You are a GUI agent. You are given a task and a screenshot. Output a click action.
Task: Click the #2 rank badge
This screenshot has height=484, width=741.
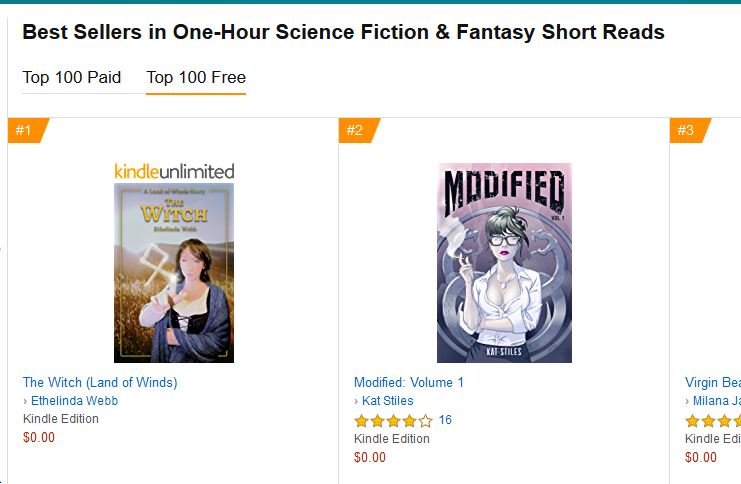(356, 130)
